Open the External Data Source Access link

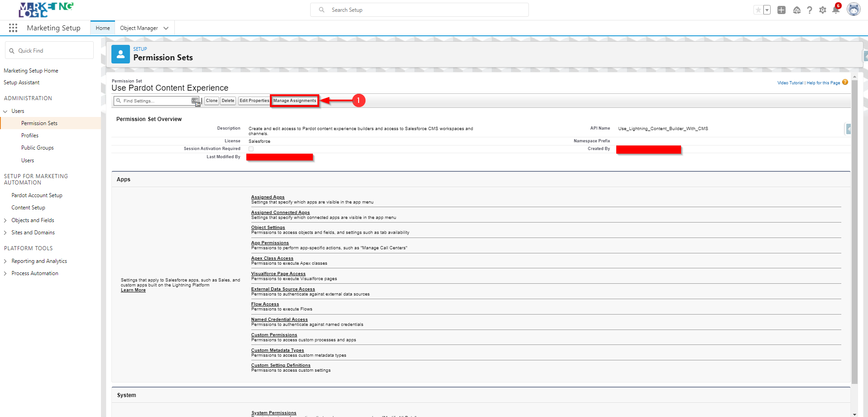pos(283,289)
